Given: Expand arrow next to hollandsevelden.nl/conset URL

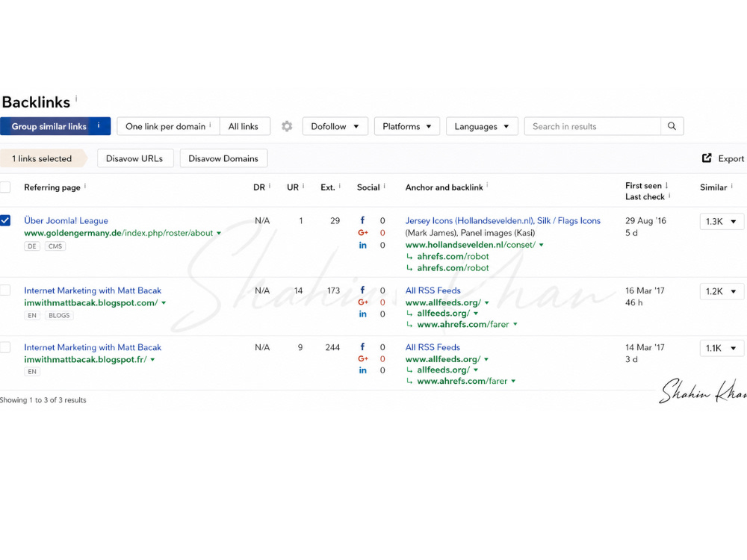Looking at the screenshot, I should pos(541,245).
